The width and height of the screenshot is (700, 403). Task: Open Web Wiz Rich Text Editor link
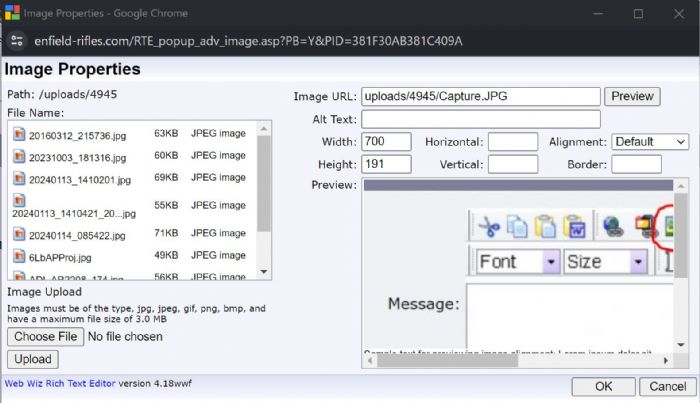60,383
